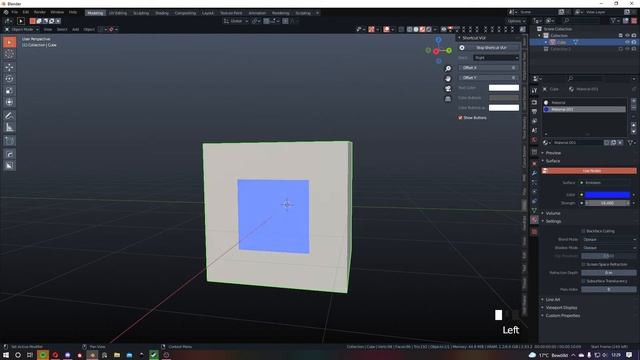640x360 pixels.
Task: Open the Object Data properties triangle icon
Action: (534, 210)
